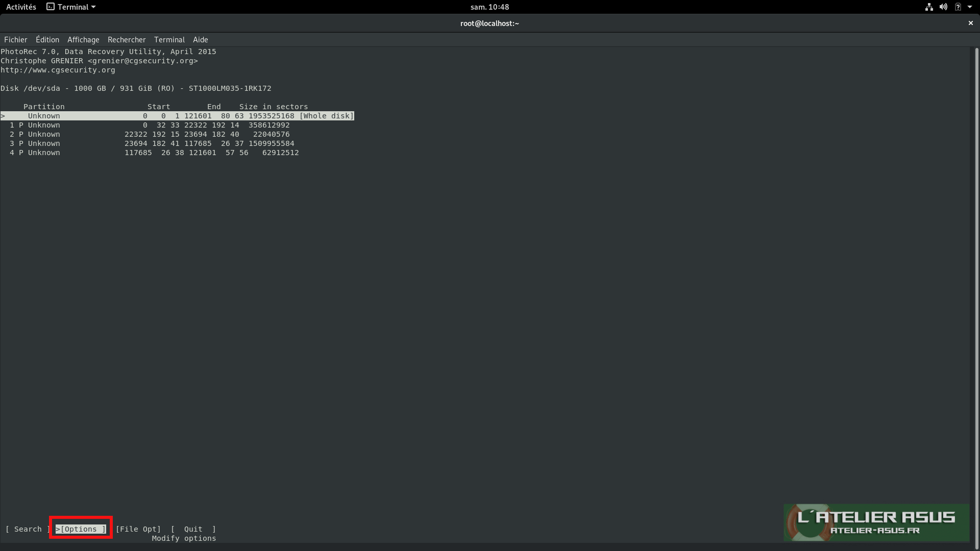The width and height of the screenshot is (980, 551).
Task: Click Activités in the top bar
Action: click(21, 7)
